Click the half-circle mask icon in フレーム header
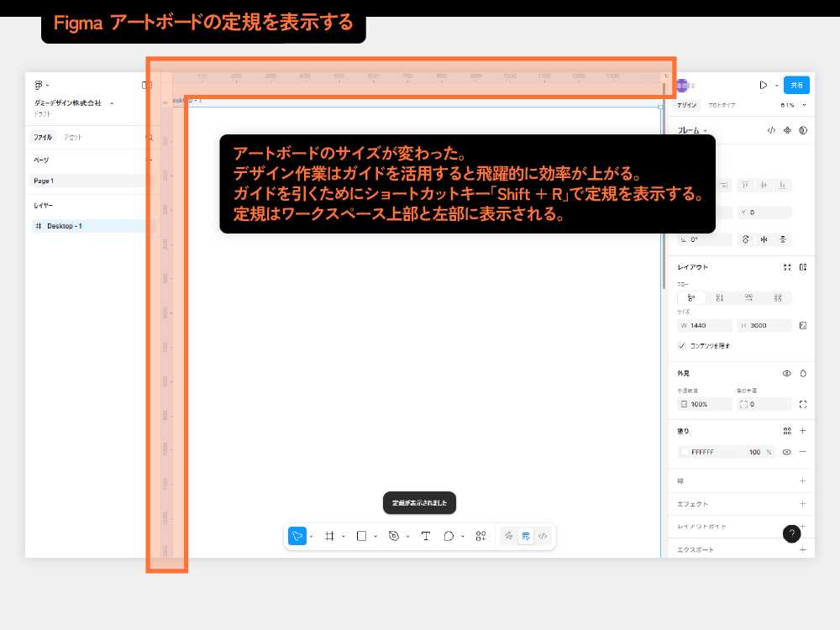The image size is (840, 630). click(803, 130)
